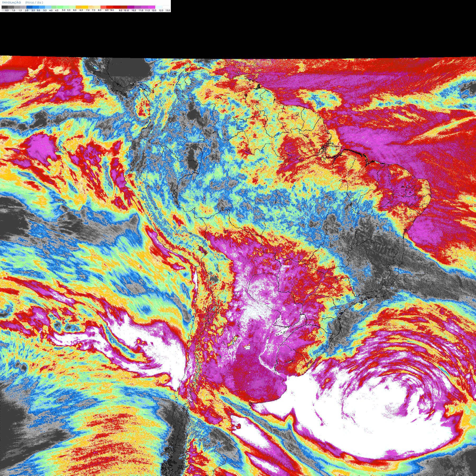Select the 0.5 legend value

point(7,10)
